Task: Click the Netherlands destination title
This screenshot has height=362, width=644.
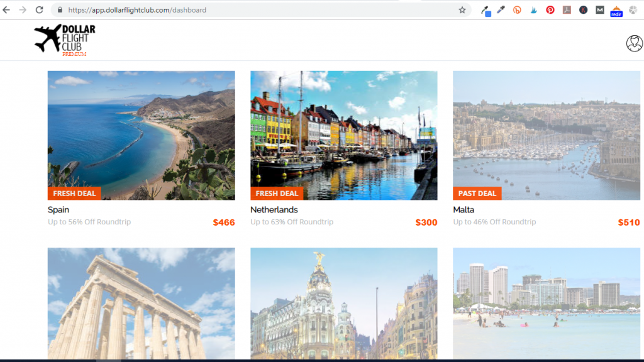Action: point(274,210)
